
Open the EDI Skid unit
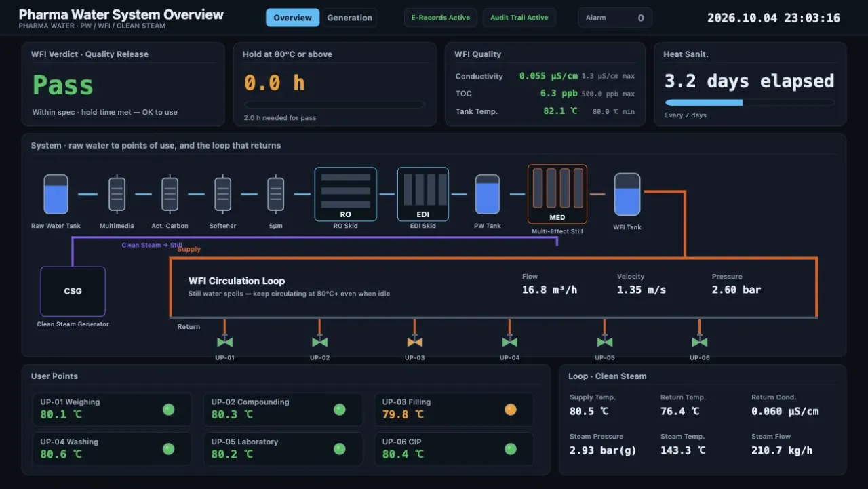click(422, 194)
